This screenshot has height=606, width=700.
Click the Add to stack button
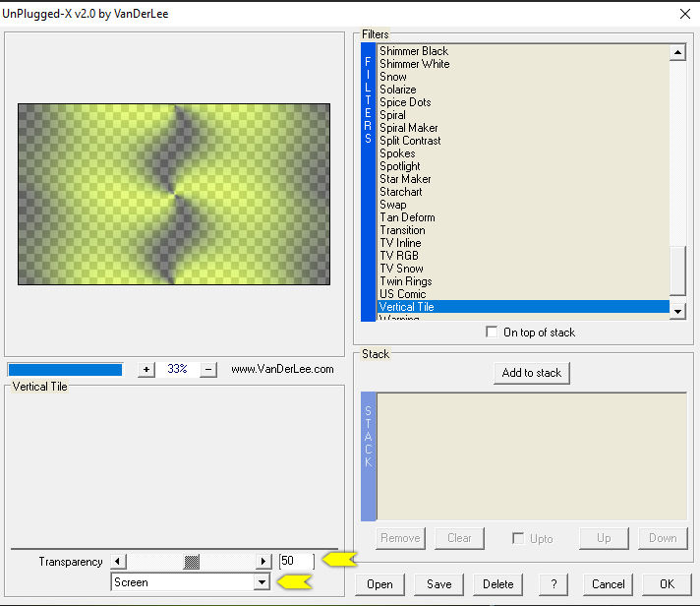[532, 373]
